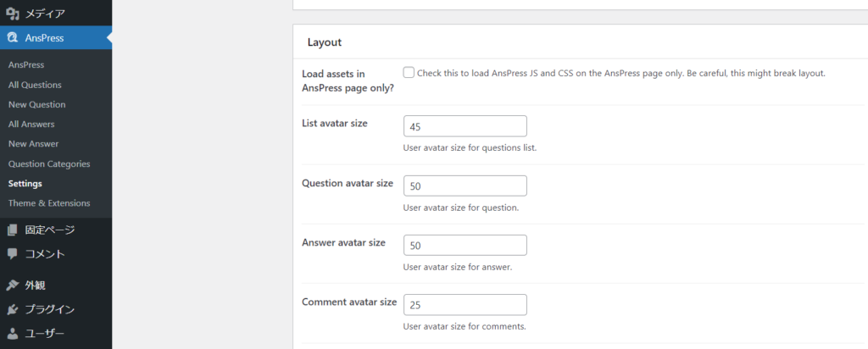
Task: Select New Question menu entry
Action: pyautogui.click(x=36, y=104)
